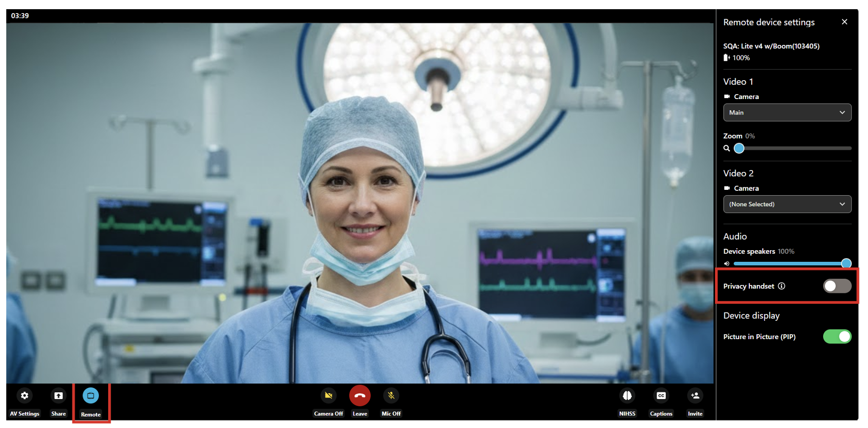This screenshot has height=428, width=868.
Task: Unmute using the Mic Off icon
Action: pos(391,396)
